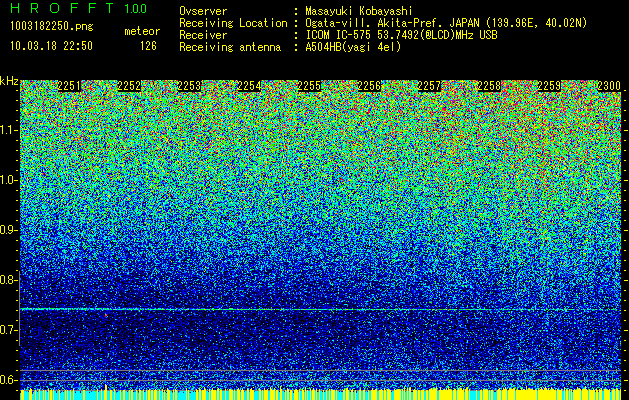Click the Receiving Location label
Image resolution: width=629 pixels, height=400 pixels.
pos(233,23)
